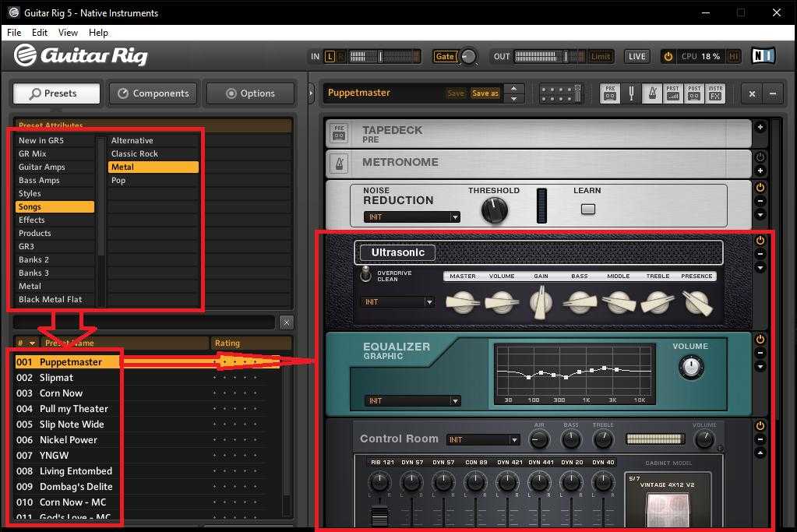Toggle the Metronome toolbar icon
Screen dimensions: 797x532
click(x=652, y=93)
